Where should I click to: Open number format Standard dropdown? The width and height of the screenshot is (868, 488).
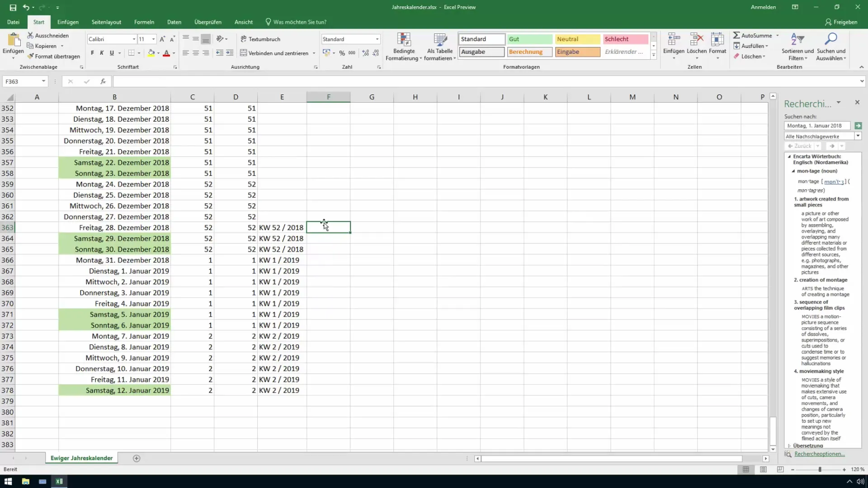click(377, 39)
